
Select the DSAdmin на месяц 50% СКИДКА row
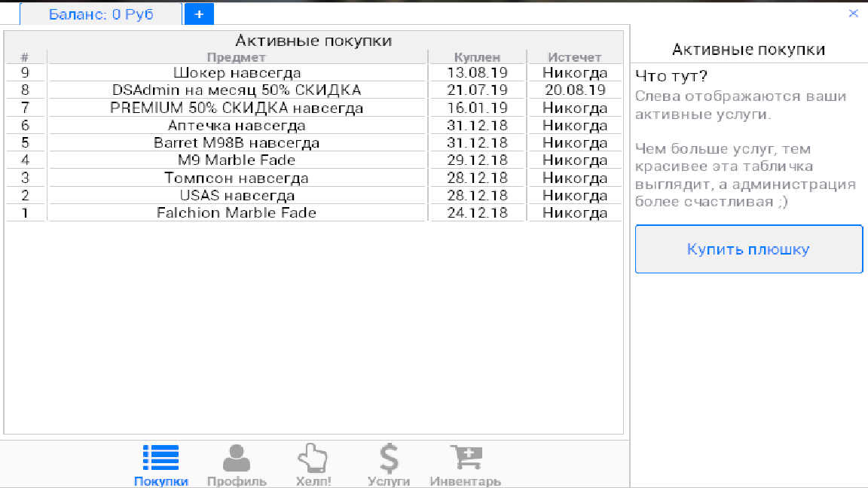click(237, 90)
